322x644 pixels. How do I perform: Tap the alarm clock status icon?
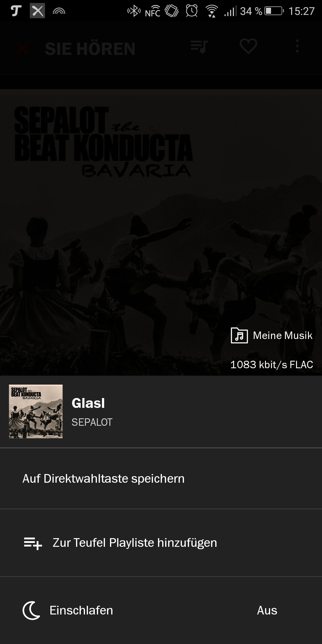tap(192, 11)
